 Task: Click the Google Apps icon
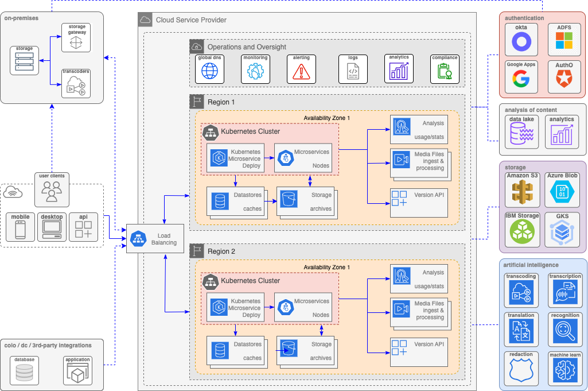point(521,79)
